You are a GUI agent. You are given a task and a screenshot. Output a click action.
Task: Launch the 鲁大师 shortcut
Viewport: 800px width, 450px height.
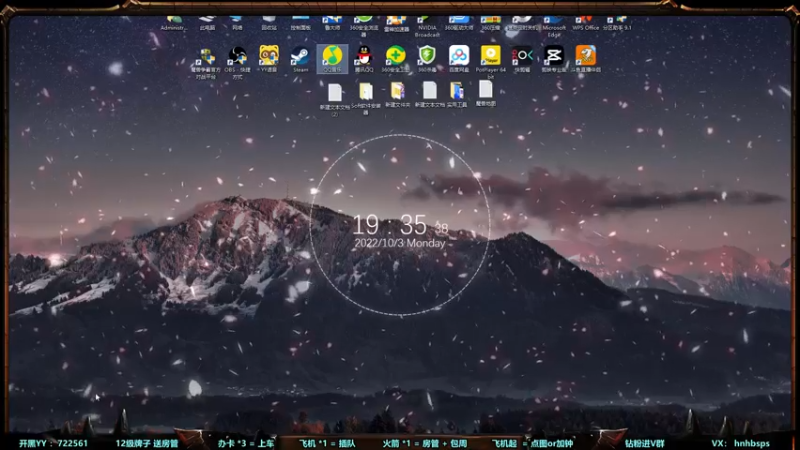pos(332,23)
